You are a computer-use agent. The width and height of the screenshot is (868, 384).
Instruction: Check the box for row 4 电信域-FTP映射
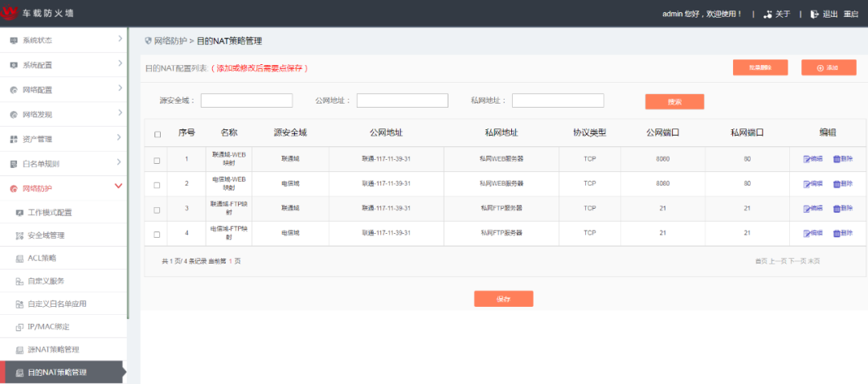tap(157, 235)
